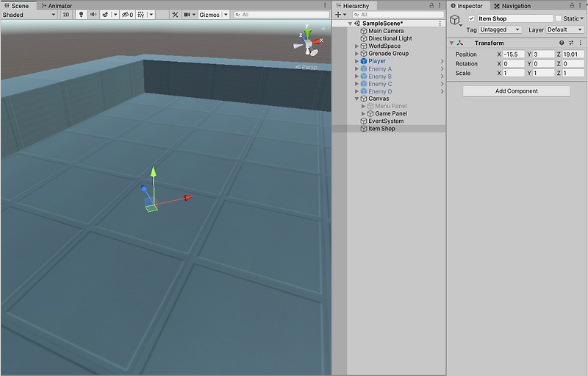
Task: Click Enemy C prefab cube icon
Action: tap(363, 84)
